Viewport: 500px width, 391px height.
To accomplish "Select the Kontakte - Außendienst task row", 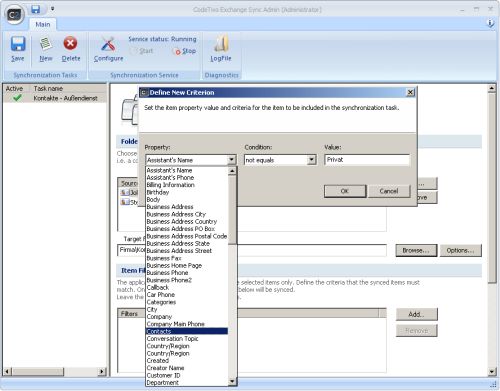I will click(55, 98).
